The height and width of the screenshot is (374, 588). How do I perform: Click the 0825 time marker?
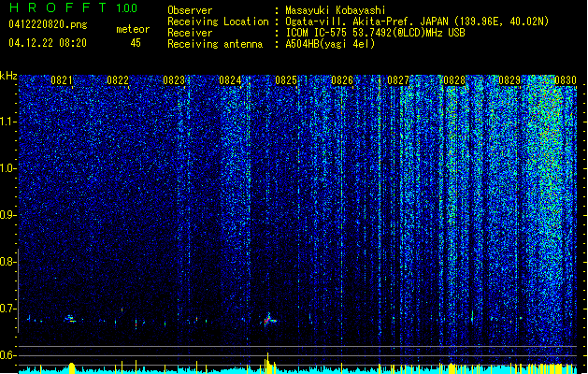286,80
